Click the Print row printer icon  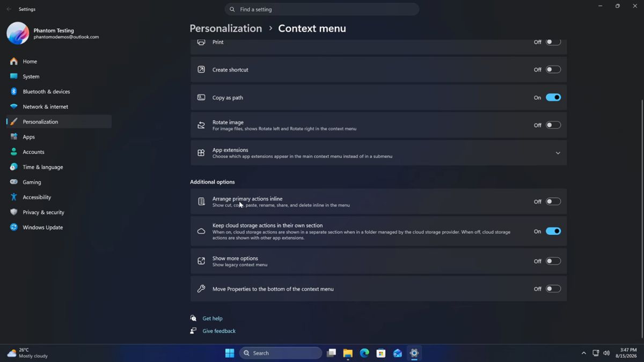tap(201, 42)
